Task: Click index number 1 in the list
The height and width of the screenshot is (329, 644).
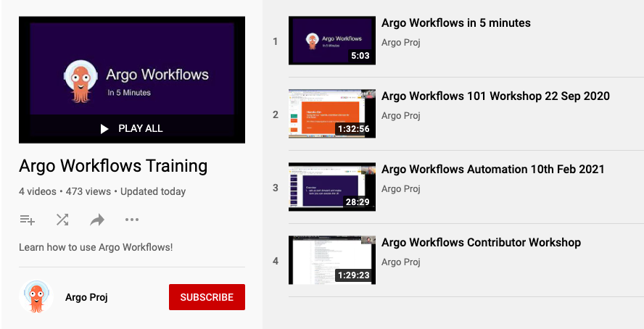Action: 275,41
